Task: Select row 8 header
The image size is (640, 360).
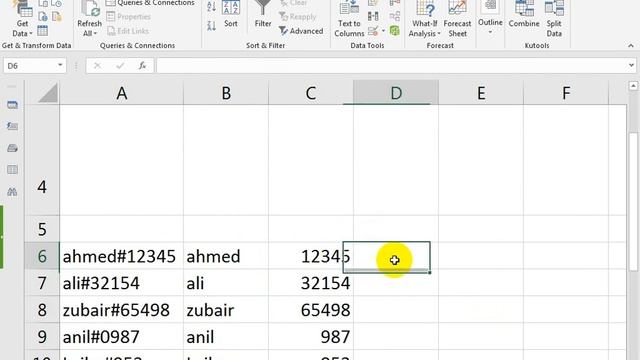Action: [x=42, y=310]
